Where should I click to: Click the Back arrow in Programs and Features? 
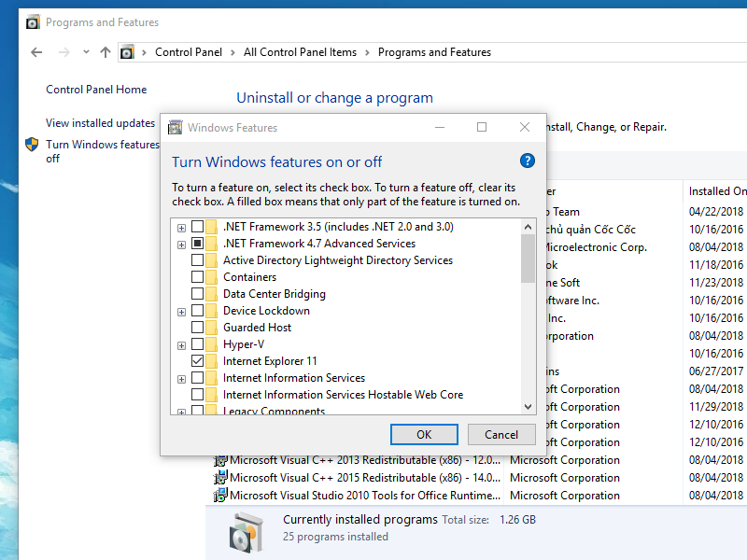36,52
